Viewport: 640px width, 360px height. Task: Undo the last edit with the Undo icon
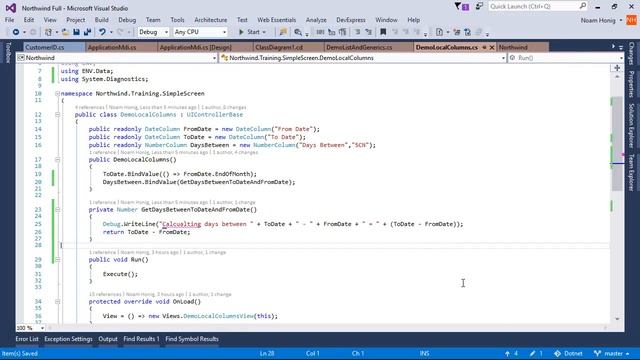click(x=102, y=32)
